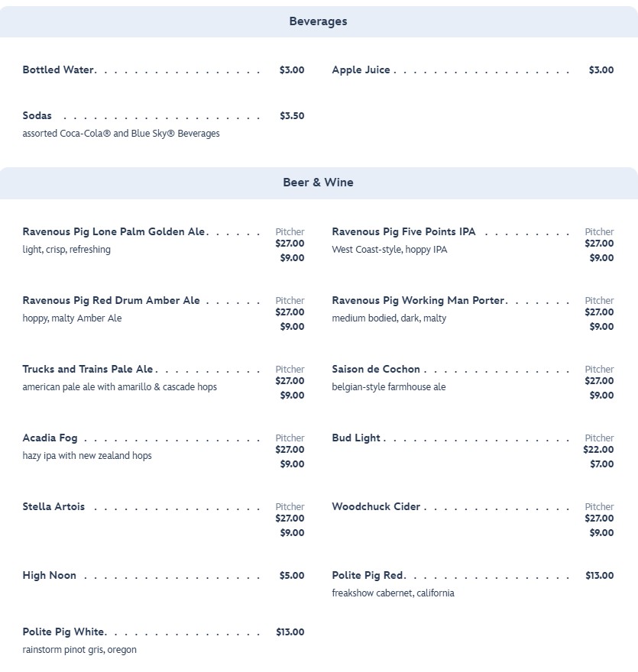Click the $5.00 High Noon price
Viewport: 638px width, 672px height.
point(292,576)
